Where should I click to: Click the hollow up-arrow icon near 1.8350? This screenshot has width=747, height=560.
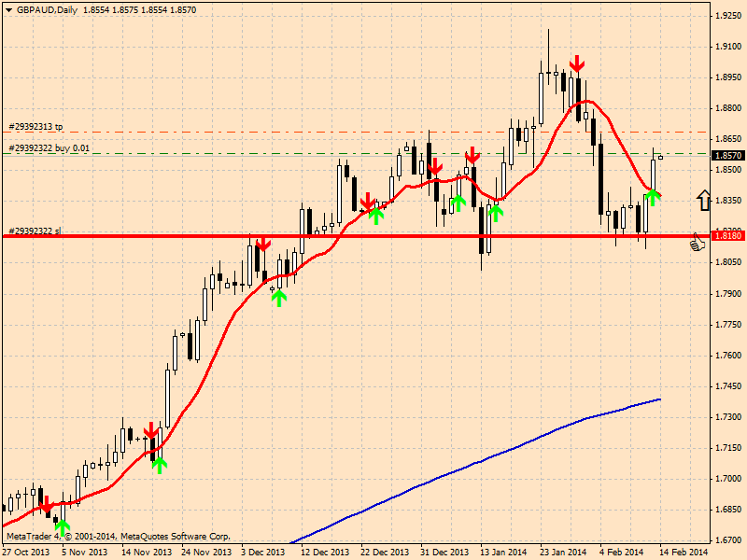704,200
